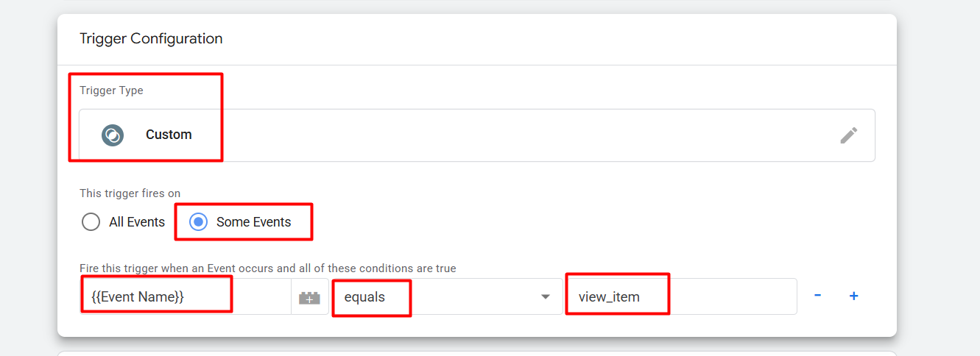Click the {{Event Name}} variable field
The height and width of the screenshot is (356, 980).
184,297
